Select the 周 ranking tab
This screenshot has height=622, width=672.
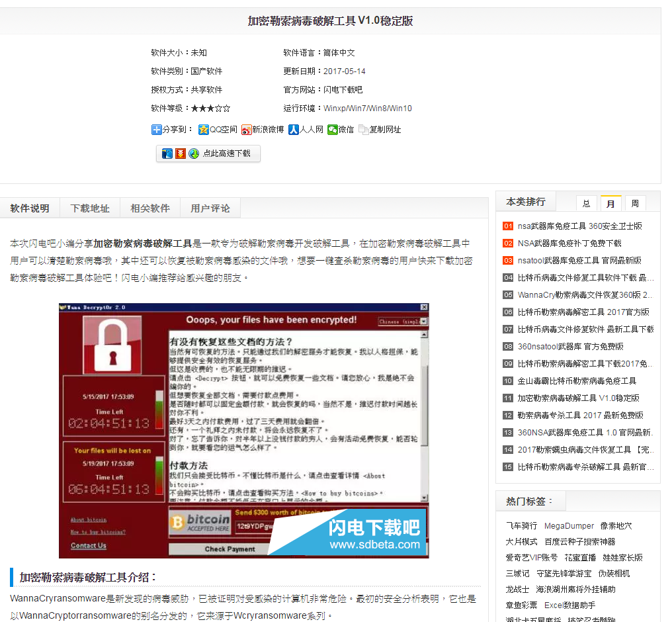[635, 203]
